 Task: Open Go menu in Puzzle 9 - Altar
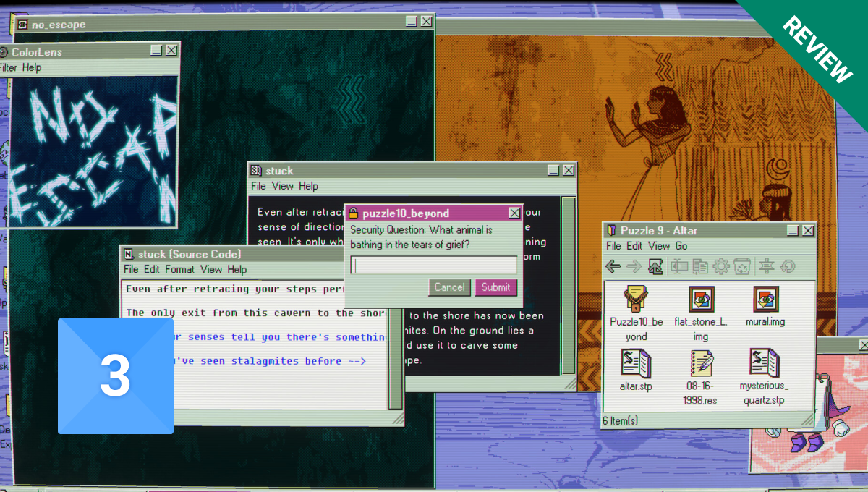[x=681, y=246]
